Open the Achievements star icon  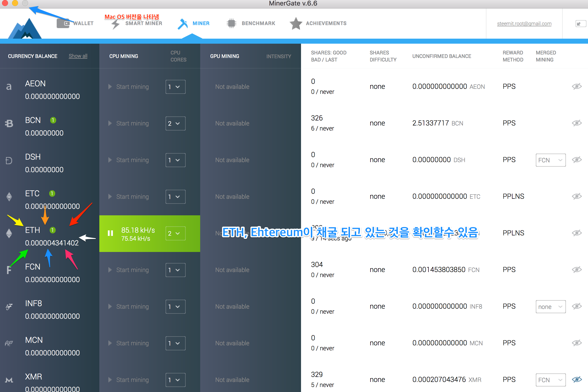[296, 23]
